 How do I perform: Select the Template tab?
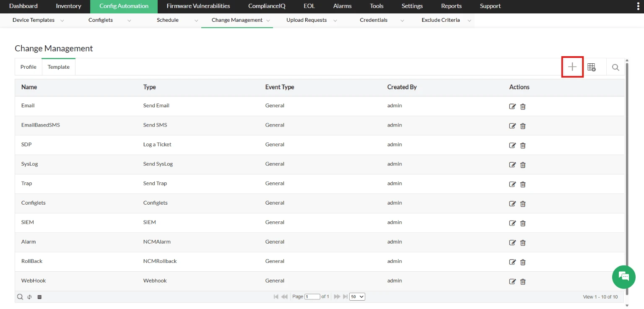pyautogui.click(x=59, y=67)
